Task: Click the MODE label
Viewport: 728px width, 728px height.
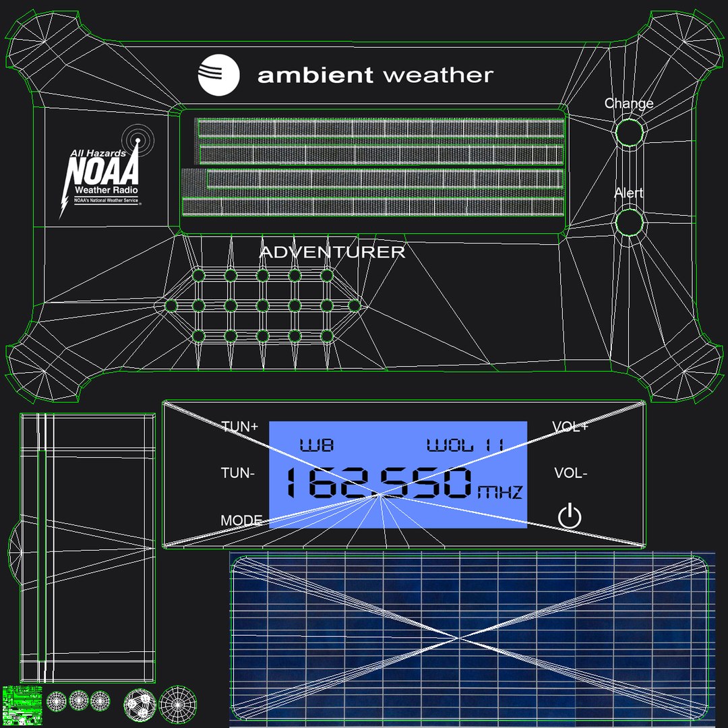Action: coord(241,520)
